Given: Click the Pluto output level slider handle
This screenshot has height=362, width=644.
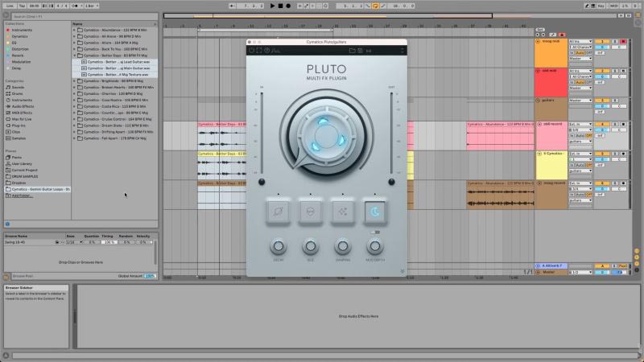Looking at the screenshot, I should point(391,182).
